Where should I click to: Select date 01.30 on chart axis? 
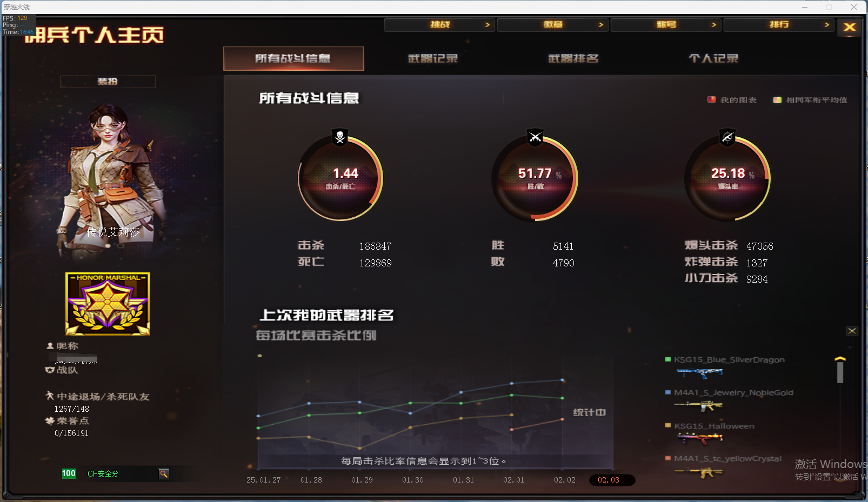pyautogui.click(x=413, y=480)
